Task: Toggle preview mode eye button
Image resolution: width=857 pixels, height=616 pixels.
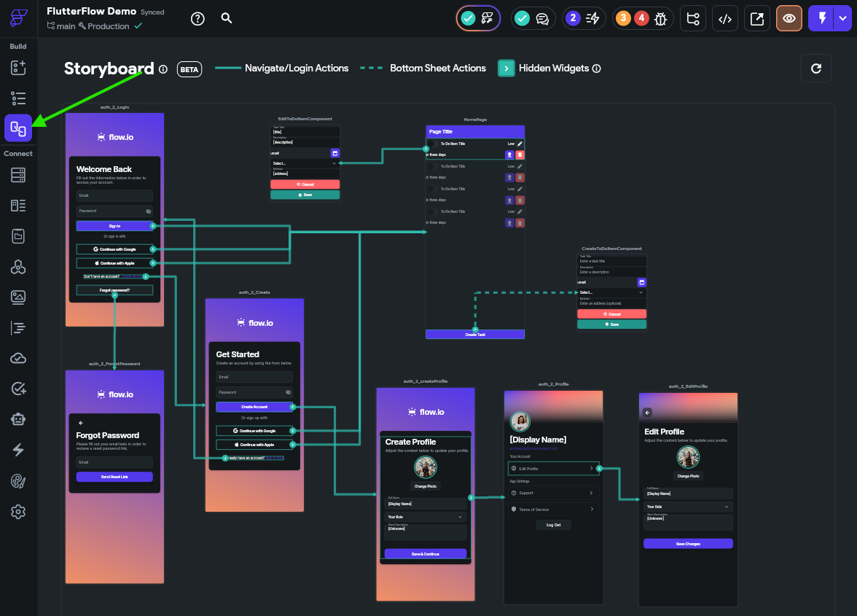Action: click(x=788, y=18)
